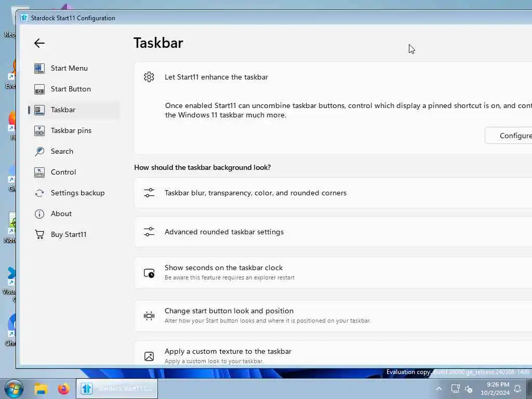The height and width of the screenshot is (399, 532).
Task: Click the Taskbar pins sidebar icon
Action: [x=39, y=130]
